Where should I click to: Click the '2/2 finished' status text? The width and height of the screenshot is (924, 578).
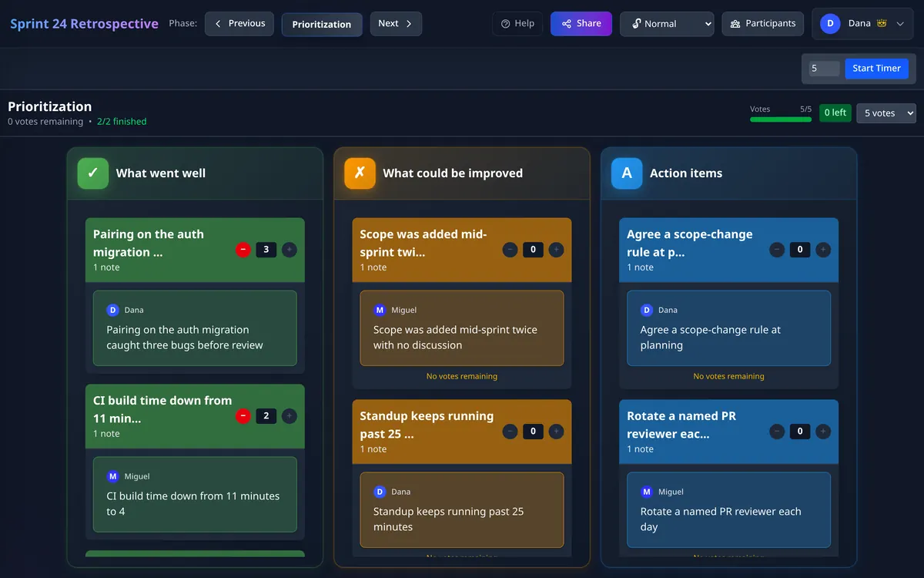122,122
